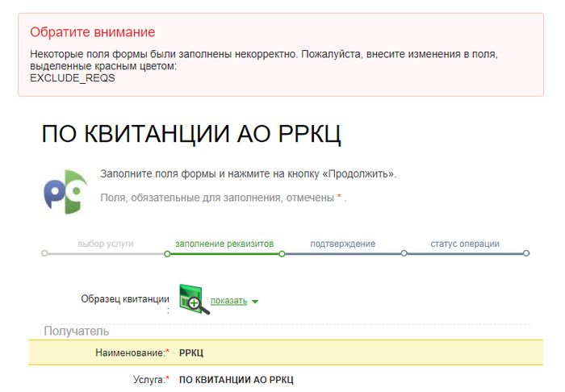The width and height of the screenshot is (565, 392).
Task: Select the 'статус операции' step
Action: [x=465, y=244]
